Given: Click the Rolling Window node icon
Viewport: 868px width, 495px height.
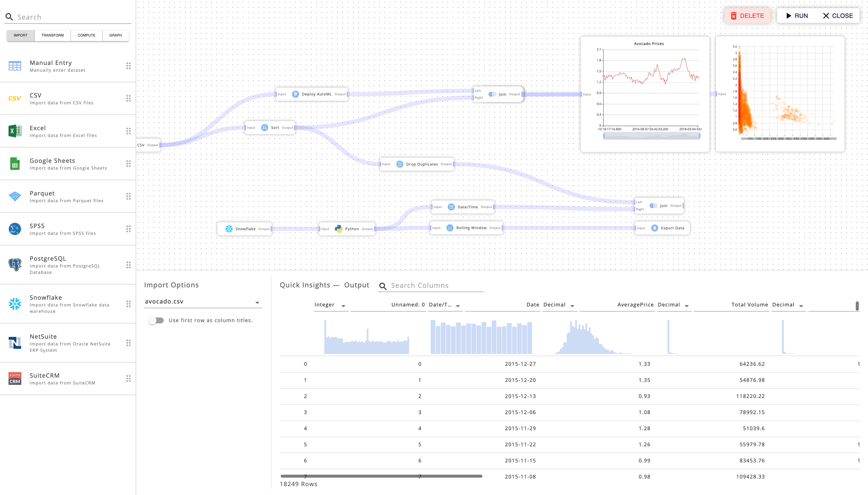Looking at the screenshot, I should (450, 228).
